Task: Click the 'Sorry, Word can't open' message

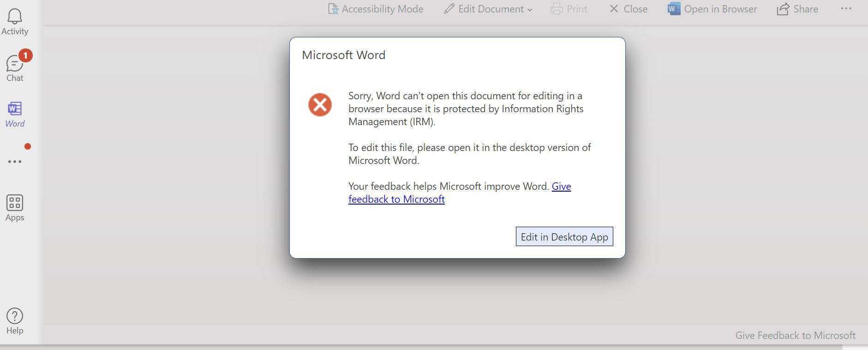Action: pyautogui.click(x=466, y=109)
